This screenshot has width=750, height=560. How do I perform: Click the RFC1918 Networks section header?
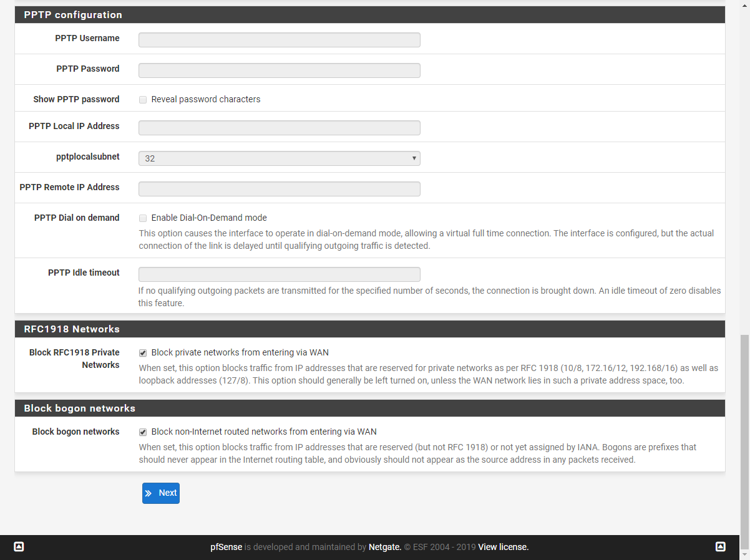tap(370, 329)
